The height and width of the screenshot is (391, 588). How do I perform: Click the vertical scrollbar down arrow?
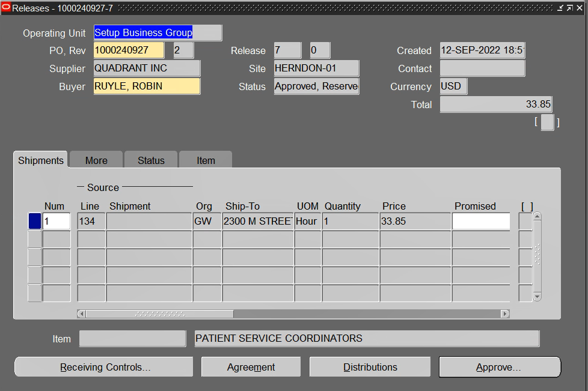click(x=537, y=296)
